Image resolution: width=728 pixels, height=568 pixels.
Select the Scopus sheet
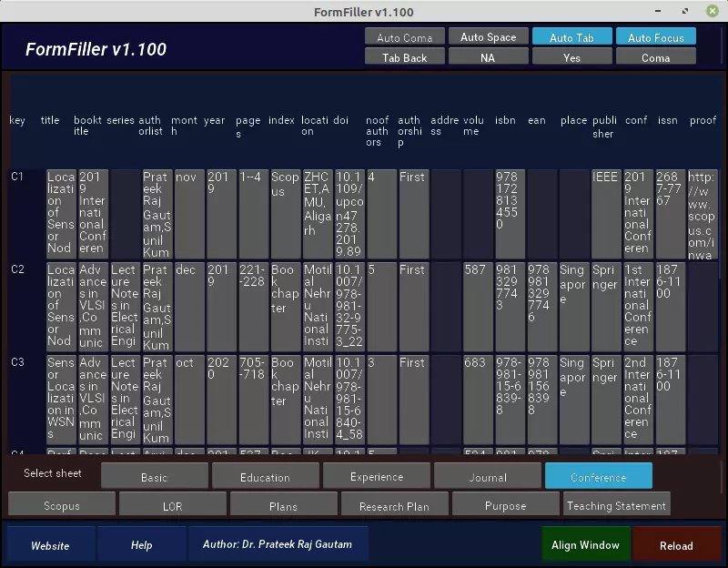pyautogui.click(x=62, y=504)
